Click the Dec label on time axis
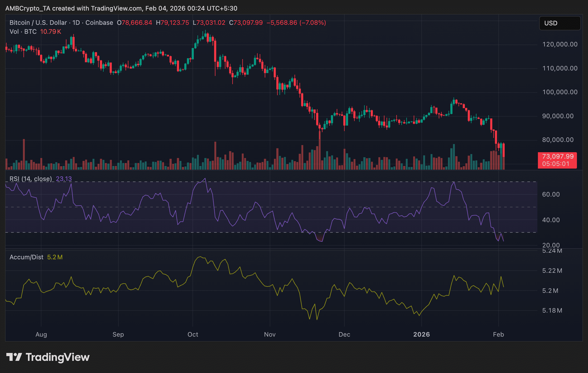588x373 pixels. pyautogui.click(x=344, y=334)
